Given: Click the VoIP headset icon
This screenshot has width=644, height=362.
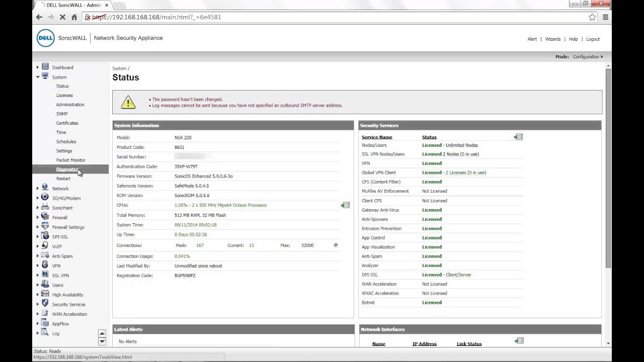Looking at the screenshot, I should [45, 246].
